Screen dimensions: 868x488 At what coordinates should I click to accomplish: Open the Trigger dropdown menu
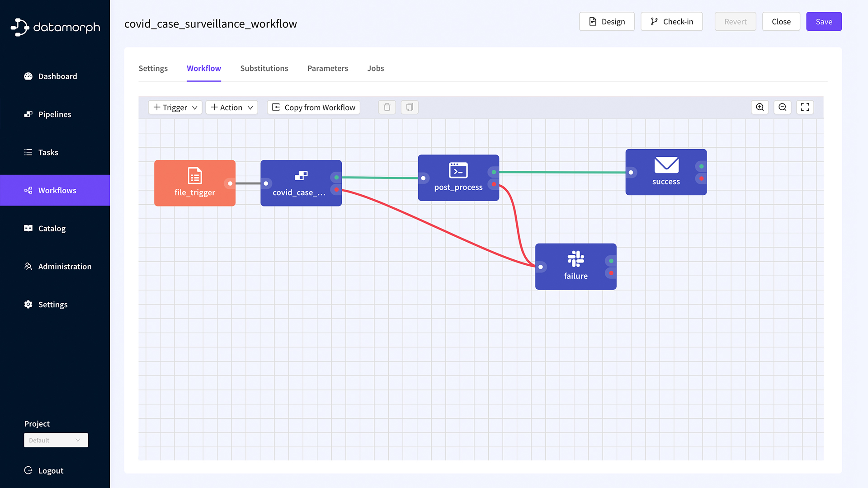pos(175,107)
